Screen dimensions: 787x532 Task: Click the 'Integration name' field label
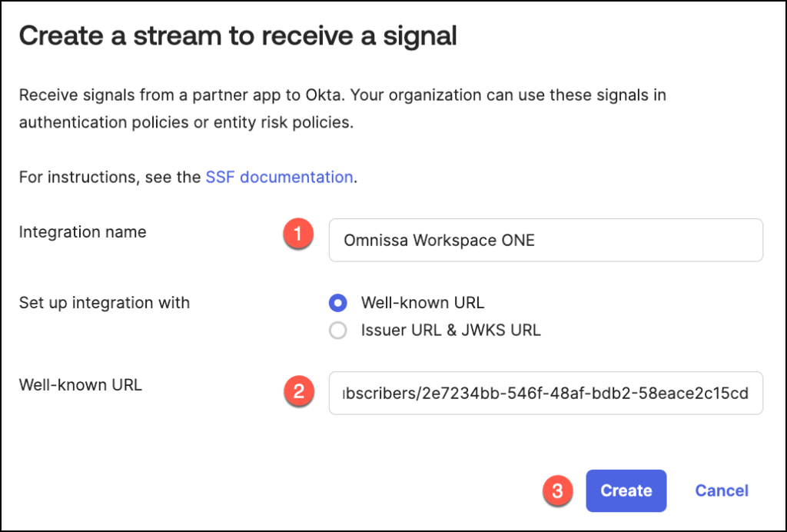[x=82, y=231]
